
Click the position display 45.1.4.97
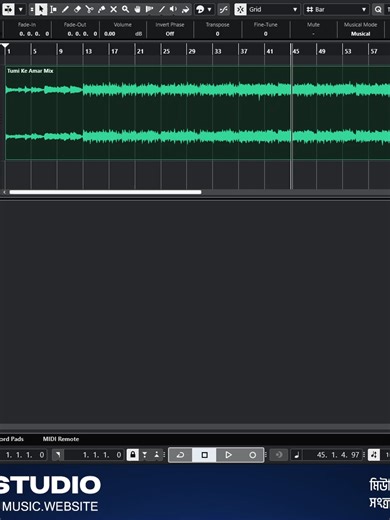tap(333, 455)
